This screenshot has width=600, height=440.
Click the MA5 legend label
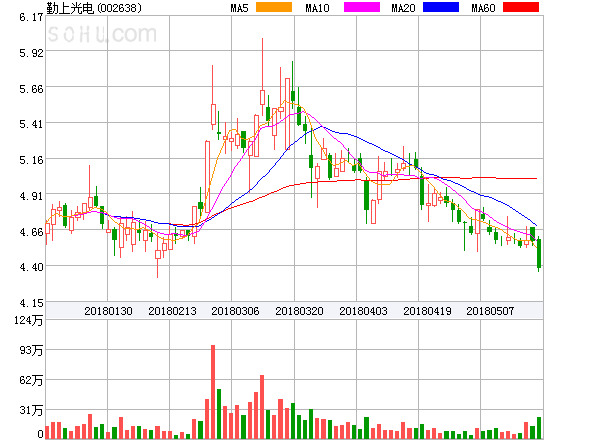click(x=239, y=8)
